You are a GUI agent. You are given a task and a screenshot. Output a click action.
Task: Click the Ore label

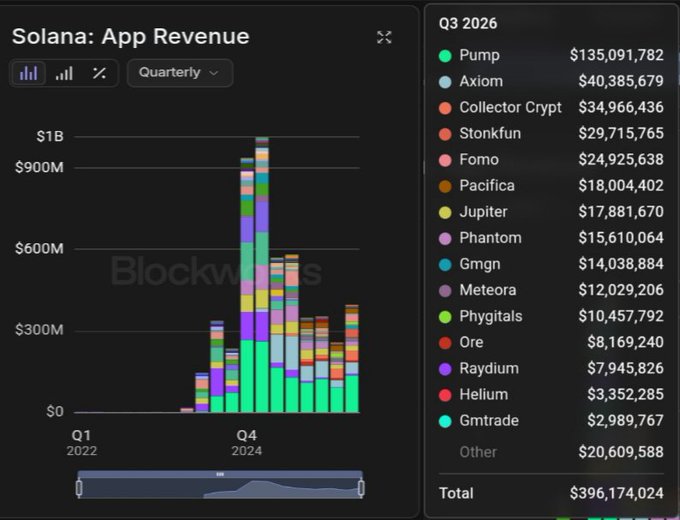pyautogui.click(x=471, y=342)
